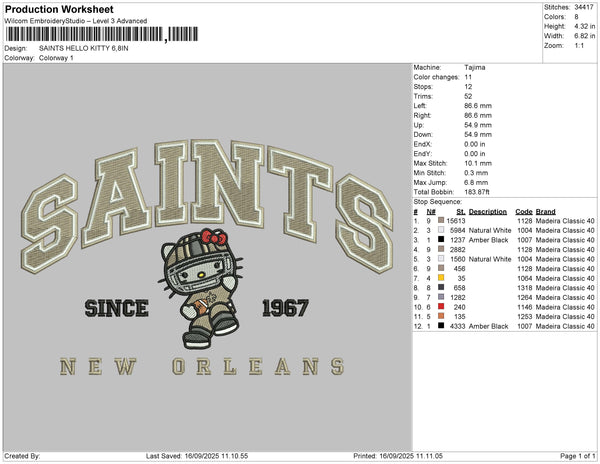Click the orange swatch in stop row 11
The width and height of the screenshot is (600, 464).
coord(441,316)
